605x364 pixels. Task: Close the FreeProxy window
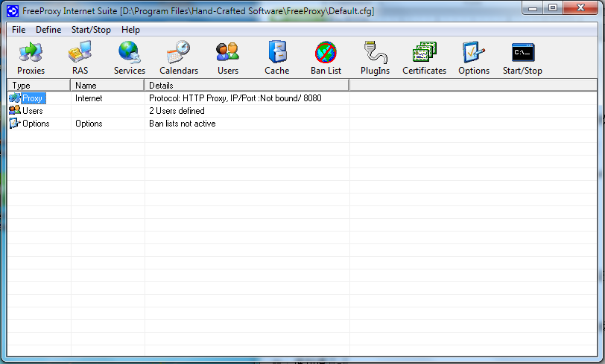tap(580, 7)
